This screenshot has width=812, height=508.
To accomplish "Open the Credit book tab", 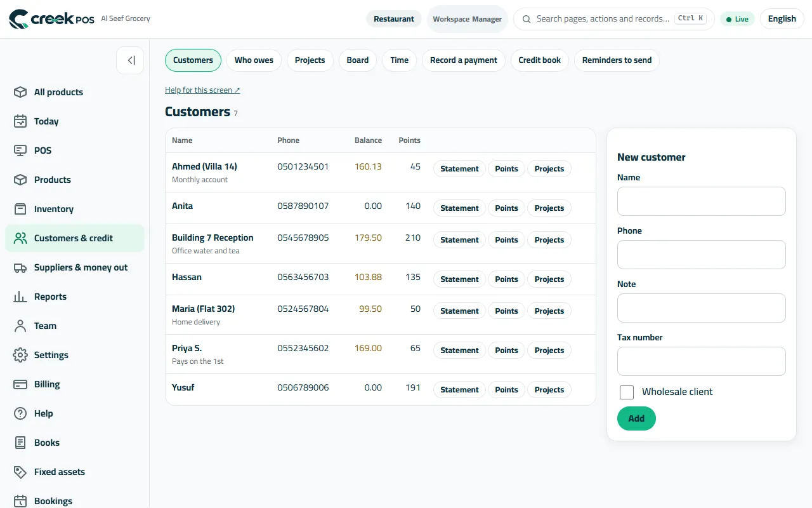I will pyautogui.click(x=540, y=60).
